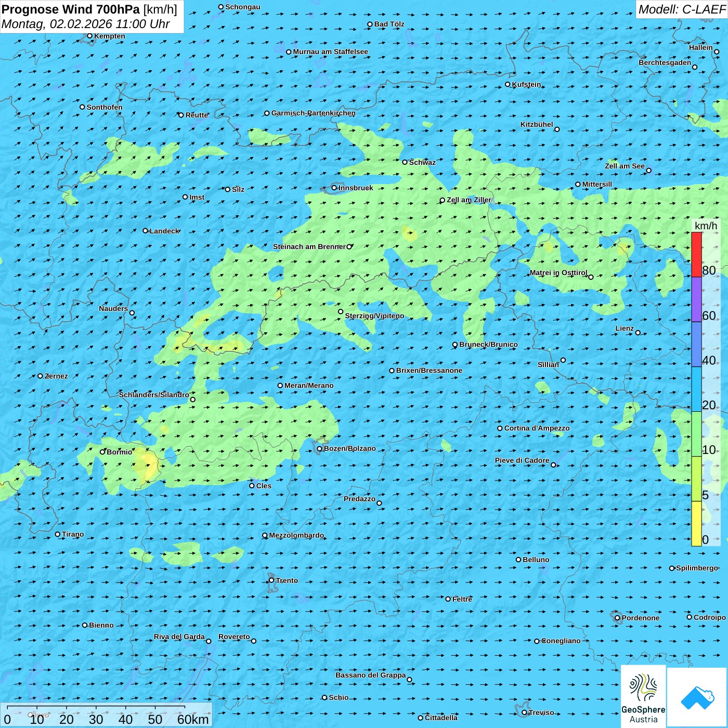Click the 'Belluno' label
728x728 pixels.
click(x=536, y=560)
